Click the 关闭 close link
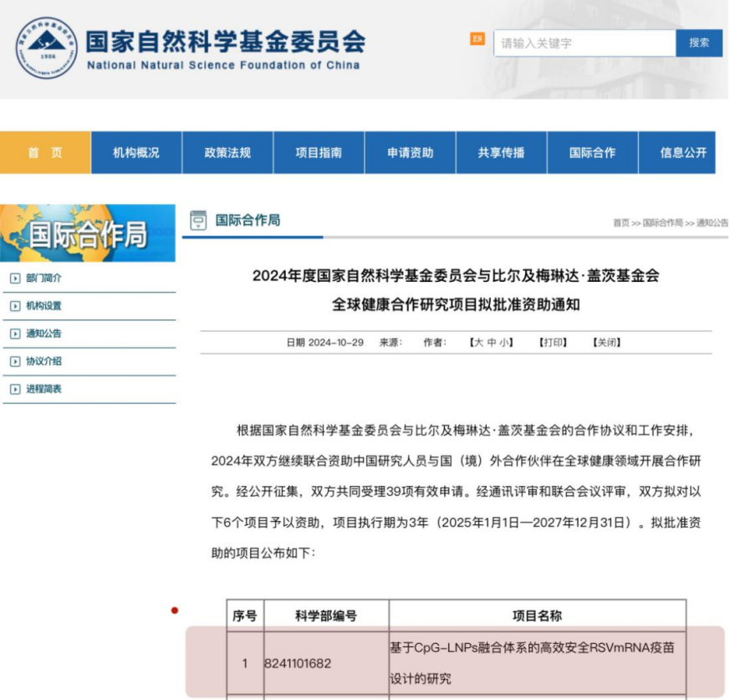Image resolution: width=730 pixels, height=700 pixels. coord(606,342)
